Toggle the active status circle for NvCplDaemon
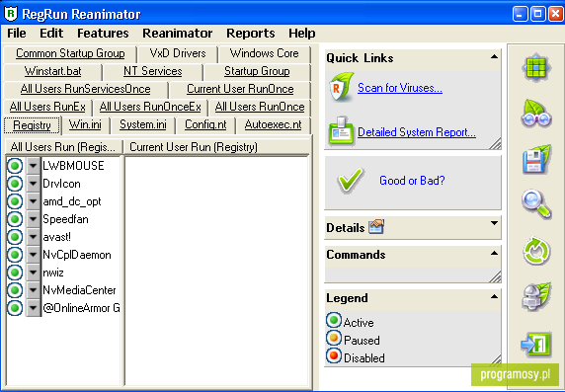Viewport: 565px width, 392px height. coord(15,255)
